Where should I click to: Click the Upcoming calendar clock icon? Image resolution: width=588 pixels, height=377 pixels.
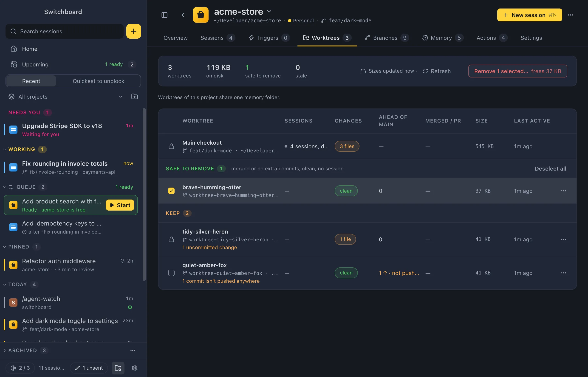click(14, 64)
